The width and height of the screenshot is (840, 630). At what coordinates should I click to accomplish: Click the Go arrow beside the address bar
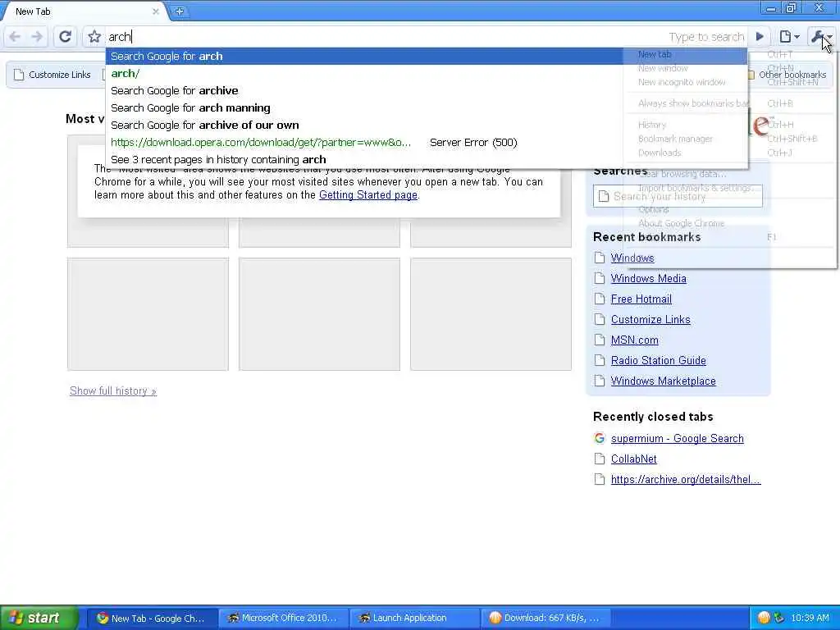pos(760,36)
